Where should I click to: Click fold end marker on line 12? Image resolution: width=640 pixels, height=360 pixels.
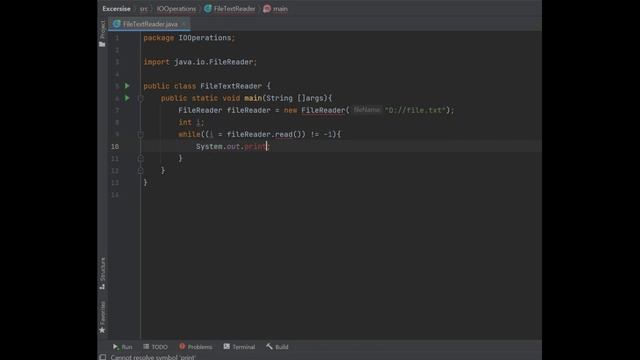(x=140, y=171)
